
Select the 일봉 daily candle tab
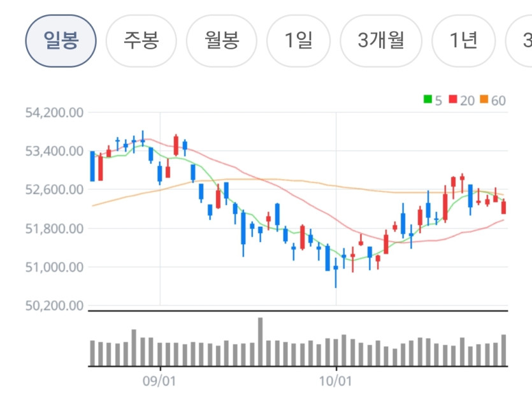(x=61, y=41)
